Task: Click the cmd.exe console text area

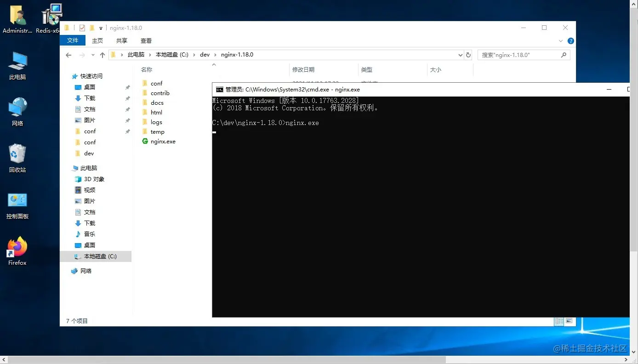Action: (421, 207)
